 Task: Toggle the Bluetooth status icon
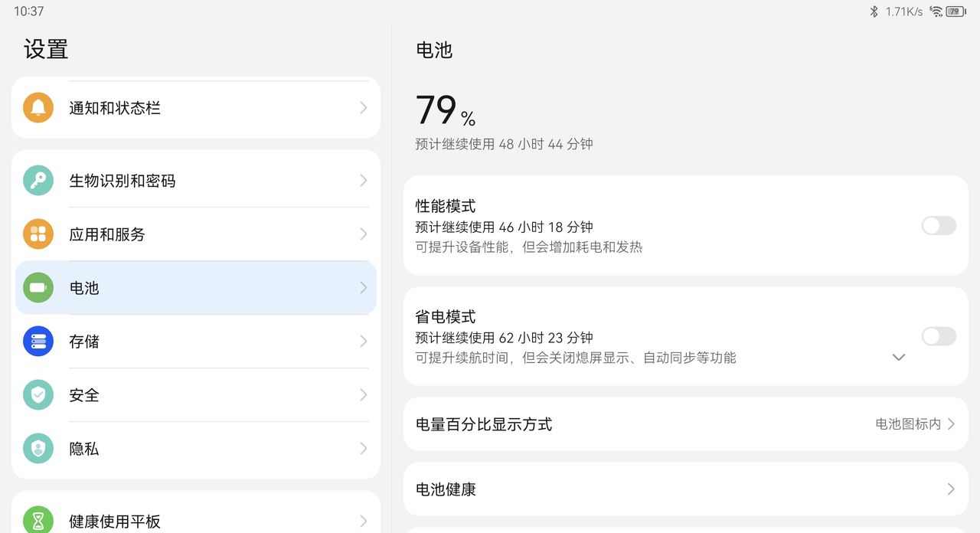click(874, 11)
